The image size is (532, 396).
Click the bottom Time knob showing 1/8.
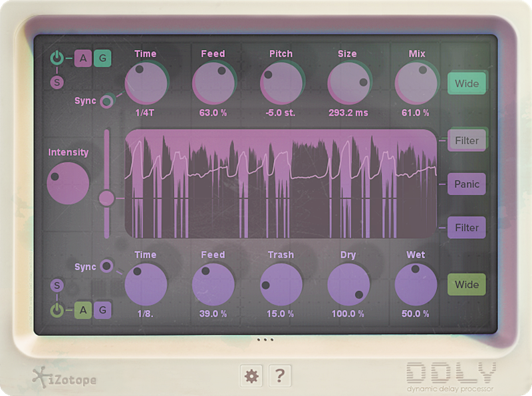pyautogui.click(x=146, y=285)
